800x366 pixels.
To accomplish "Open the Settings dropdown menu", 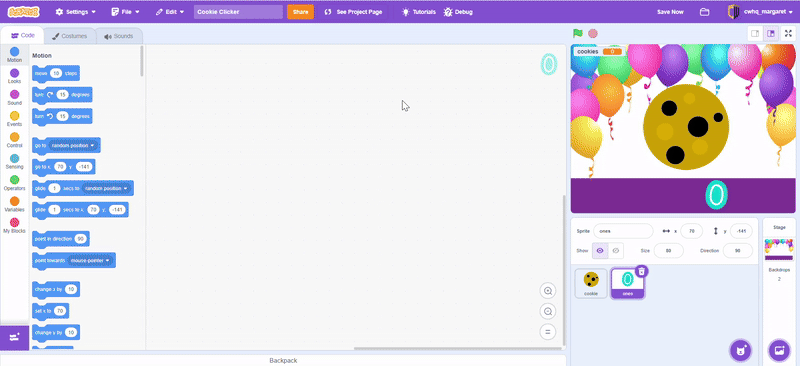I will click(x=76, y=12).
